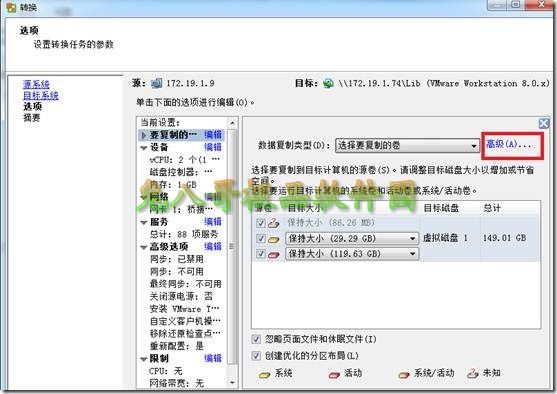Screen dimensions: 557x394
Task: Click the 摘要 step in sidebar
Action: pyautogui.click(x=32, y=118)
